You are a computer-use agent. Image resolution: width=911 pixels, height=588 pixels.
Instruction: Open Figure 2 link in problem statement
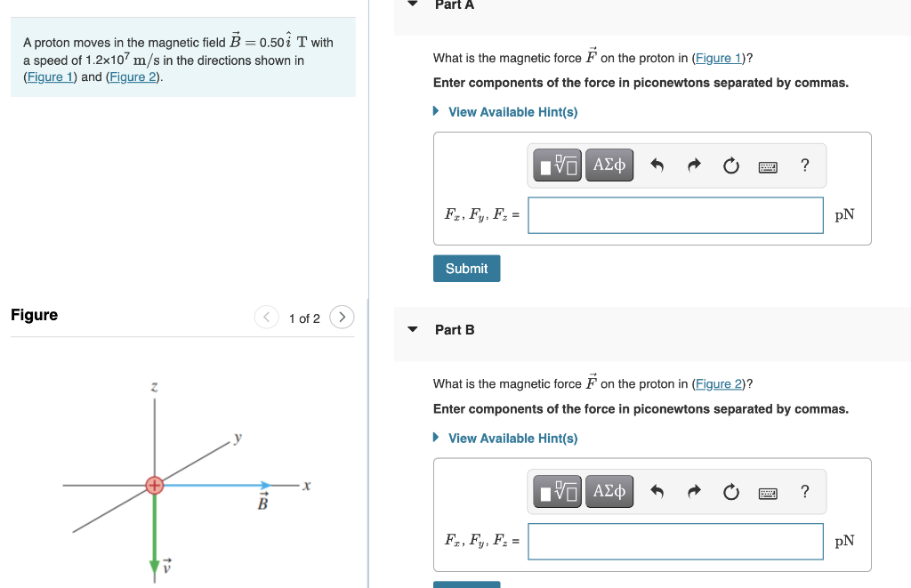pyautogui.click(x=133, y=77)
